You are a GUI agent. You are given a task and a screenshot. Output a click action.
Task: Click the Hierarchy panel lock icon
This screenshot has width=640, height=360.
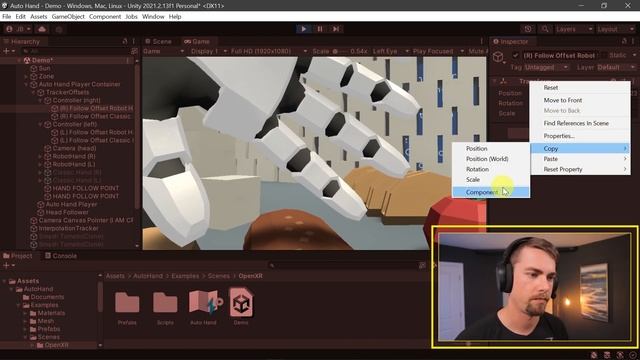point(125,41)
